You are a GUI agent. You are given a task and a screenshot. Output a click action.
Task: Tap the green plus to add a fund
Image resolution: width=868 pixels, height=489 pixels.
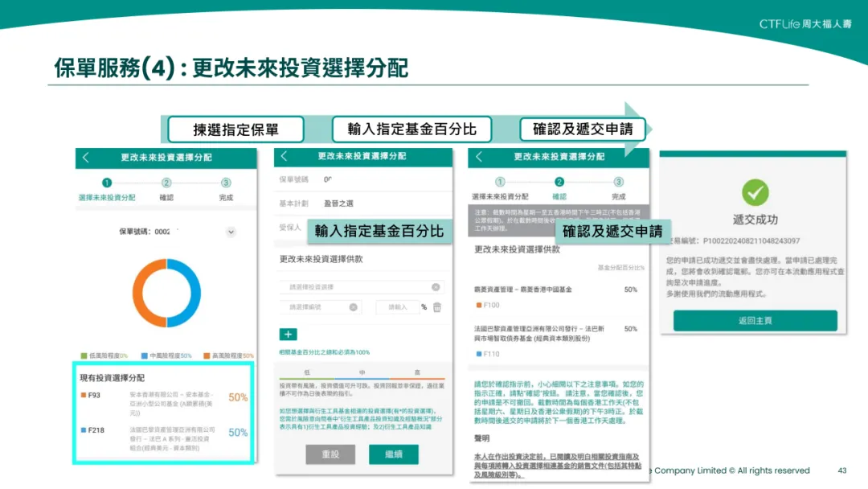[288, 334]
